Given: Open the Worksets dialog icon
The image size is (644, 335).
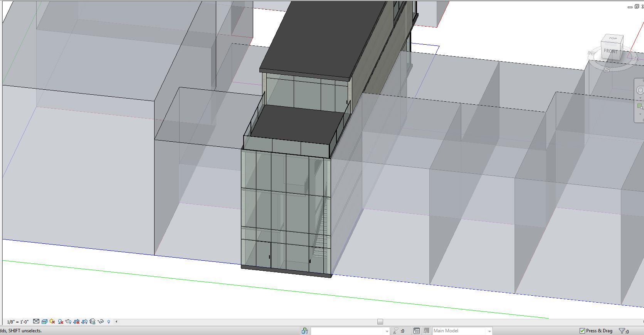Looking at the screenshot, I should tap(305, 331).
